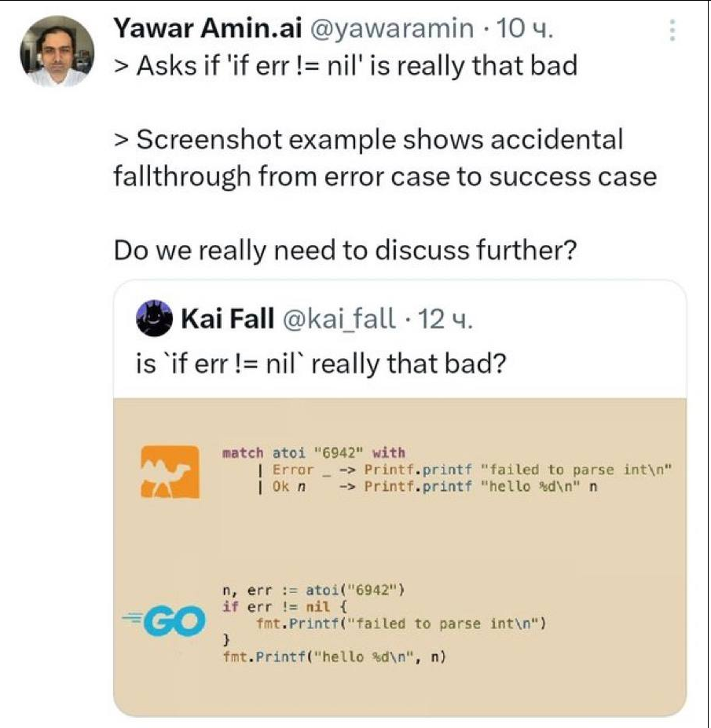Click the final fmt.Printf "hello %d\n" line

click(x=334, y=657)
